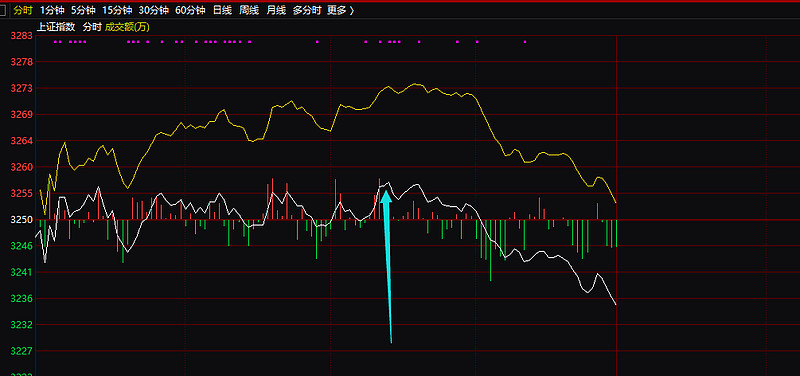Switch to the 5分钟 chart period

pyautogui.click(x=83, y=10)
